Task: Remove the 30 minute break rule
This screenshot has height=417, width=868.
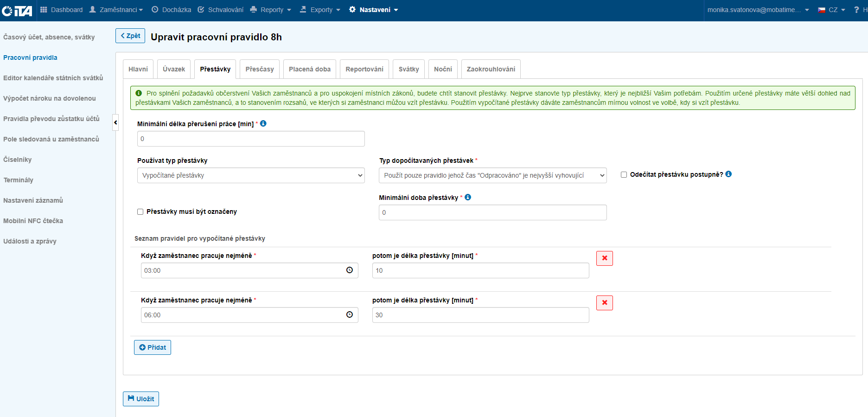Action: pos(604,303)
